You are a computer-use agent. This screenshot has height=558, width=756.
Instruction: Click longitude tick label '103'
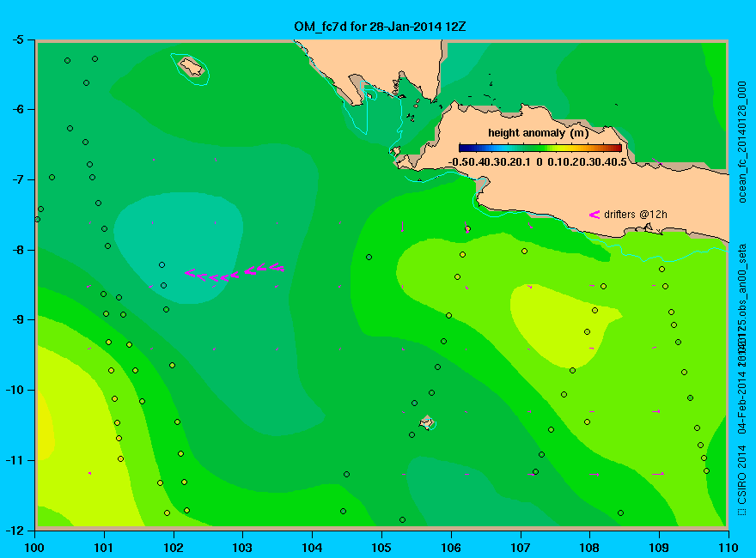[x=242, y=548]
